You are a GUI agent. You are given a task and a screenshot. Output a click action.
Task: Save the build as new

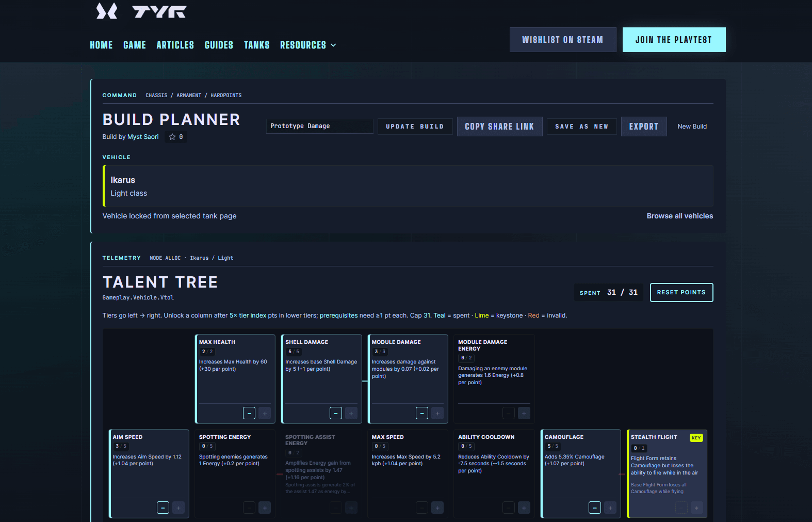pyautogui.click(x=581, y=126)
